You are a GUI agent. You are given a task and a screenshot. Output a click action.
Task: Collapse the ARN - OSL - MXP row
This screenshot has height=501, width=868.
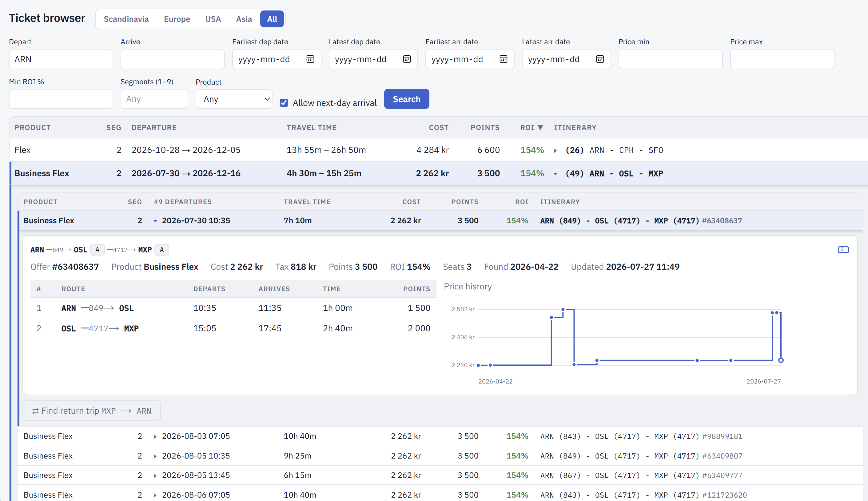pos(555,174)
